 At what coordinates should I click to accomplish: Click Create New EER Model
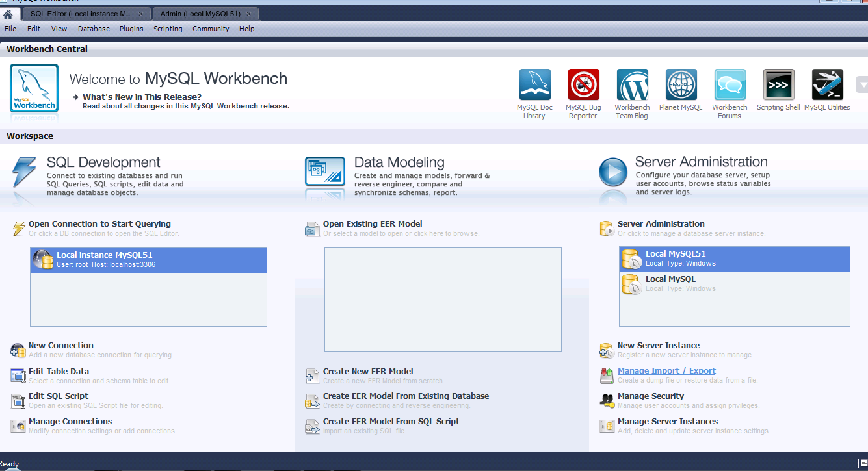pos(368,372)
